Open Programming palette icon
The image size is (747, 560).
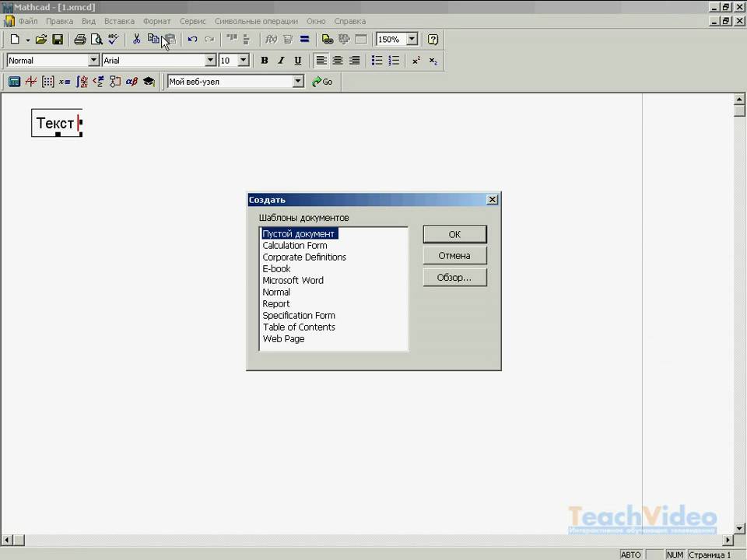point(115,82)
